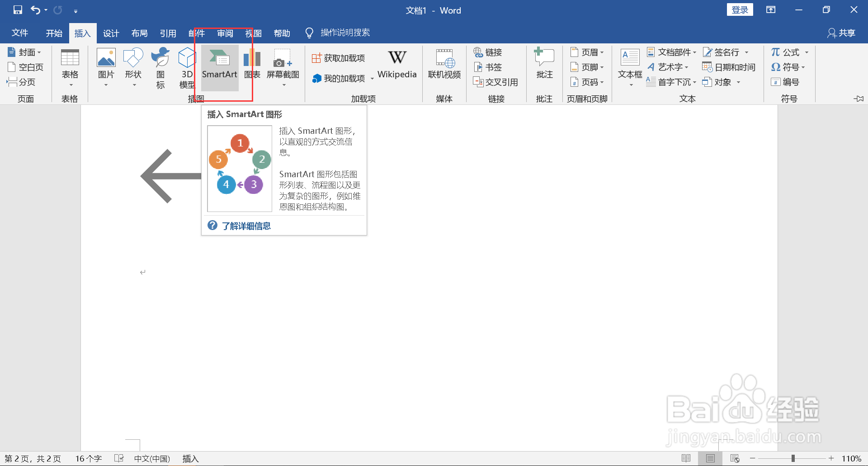Image resolution: width=868 pixels, height=466 pixels.
Task: Click the spelling proofing status icon
Action: [119, 458]
